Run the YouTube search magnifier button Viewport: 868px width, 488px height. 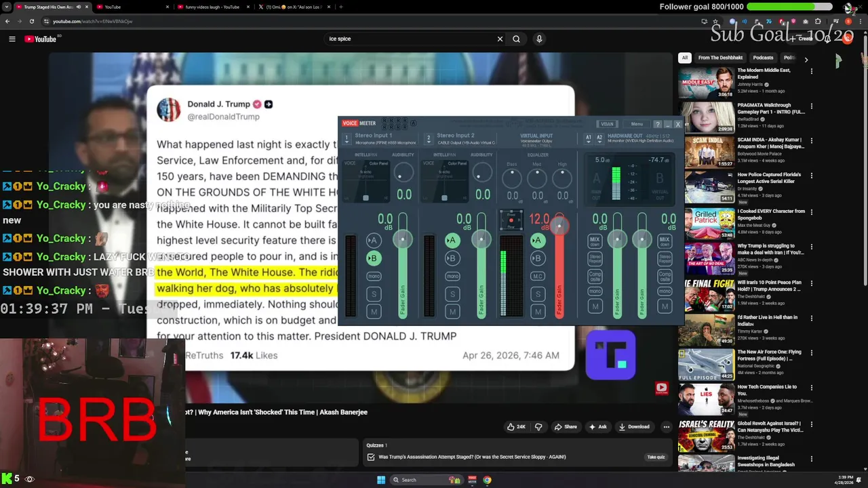coord(516,39)
